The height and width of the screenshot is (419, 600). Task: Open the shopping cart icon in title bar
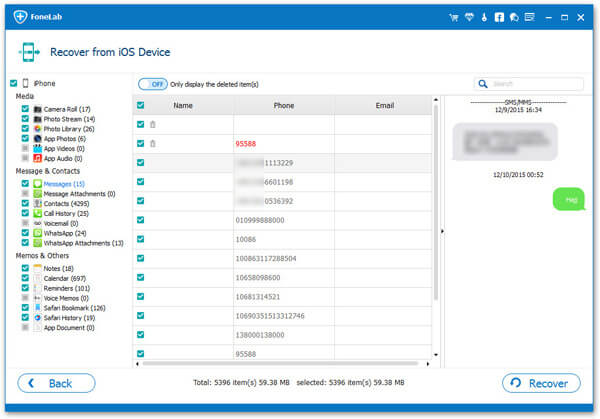[454, 17]
